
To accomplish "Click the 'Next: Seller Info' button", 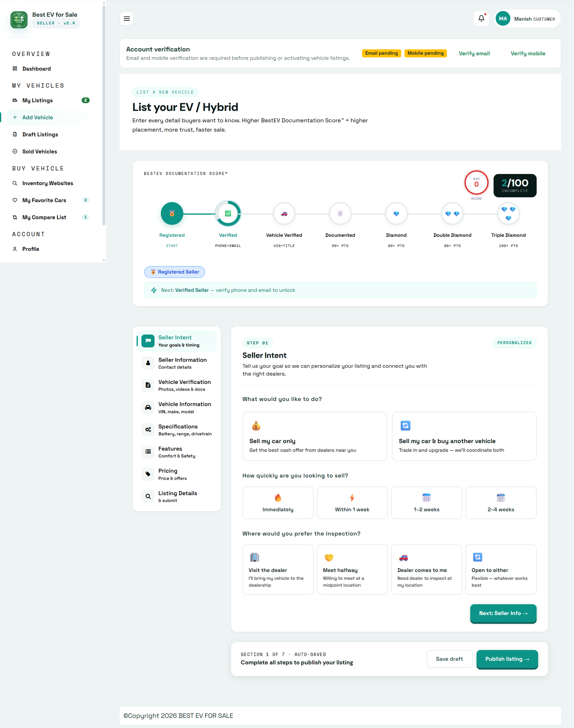I will [x=503, y=614].
